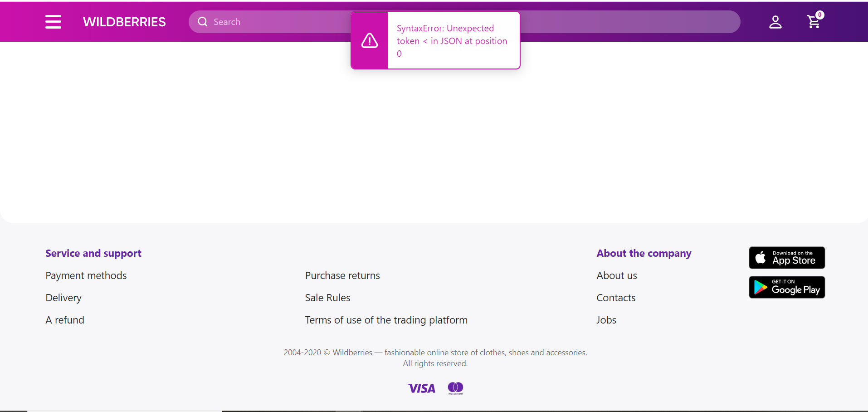
Task: Open Terms of use of the trading platform
Action: (386, 320)
